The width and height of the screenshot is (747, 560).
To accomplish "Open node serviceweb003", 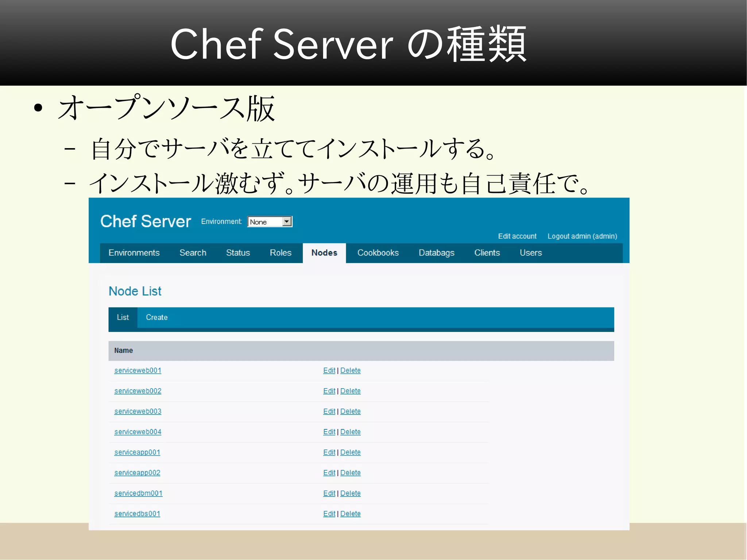I will click(x=138, y=411).
